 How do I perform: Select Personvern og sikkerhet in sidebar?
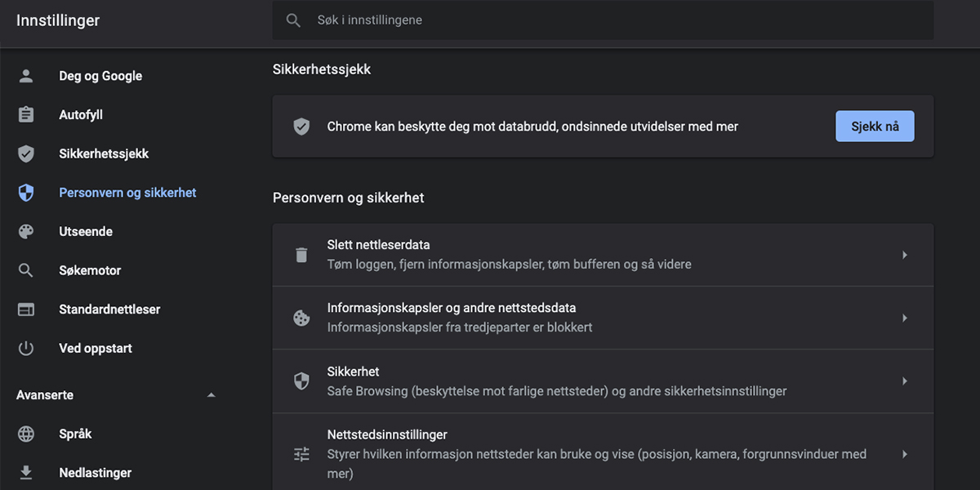pos(127,193)
